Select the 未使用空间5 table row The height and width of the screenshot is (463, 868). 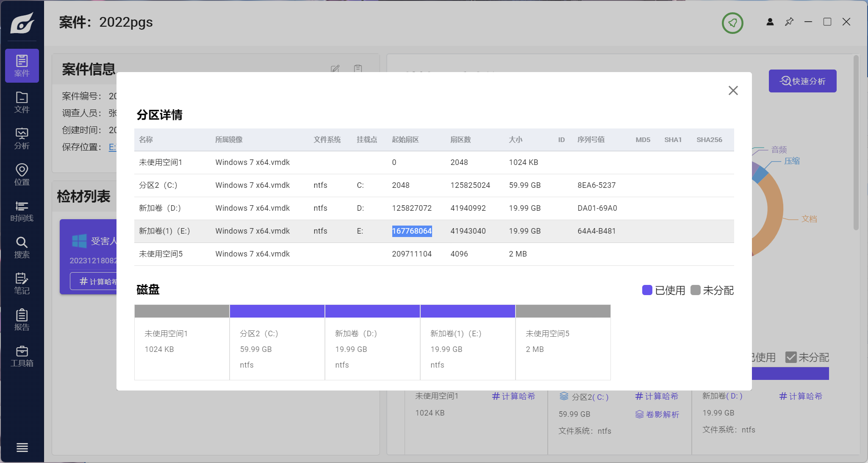pyautogui.click(x=434, y=254)
